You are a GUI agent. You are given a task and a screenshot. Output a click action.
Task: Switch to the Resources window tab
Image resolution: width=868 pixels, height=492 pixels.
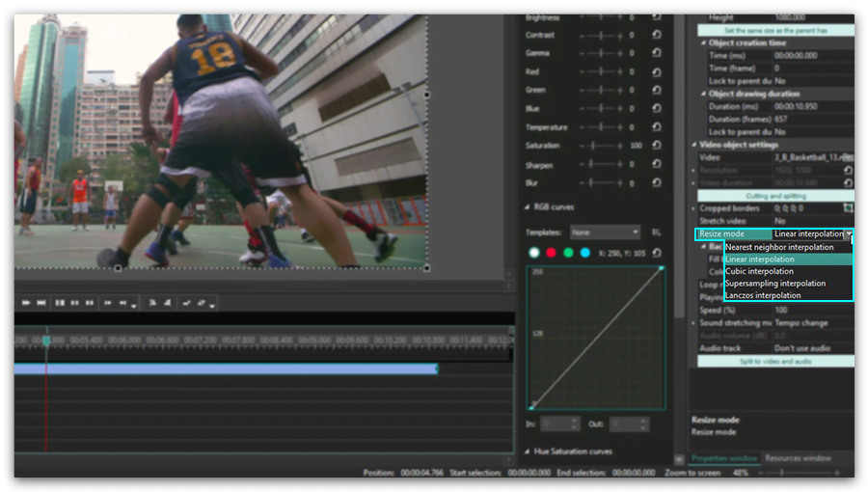(798, 458)
